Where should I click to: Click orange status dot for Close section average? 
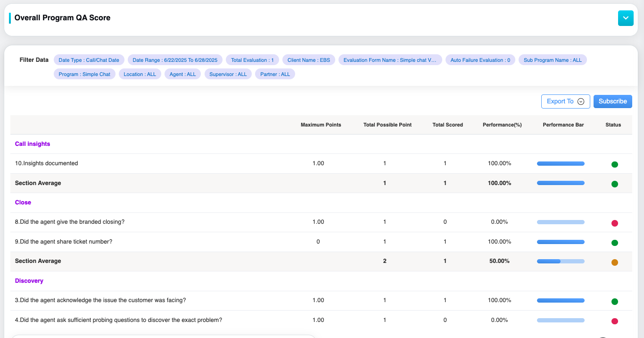(x=614, y=262)
